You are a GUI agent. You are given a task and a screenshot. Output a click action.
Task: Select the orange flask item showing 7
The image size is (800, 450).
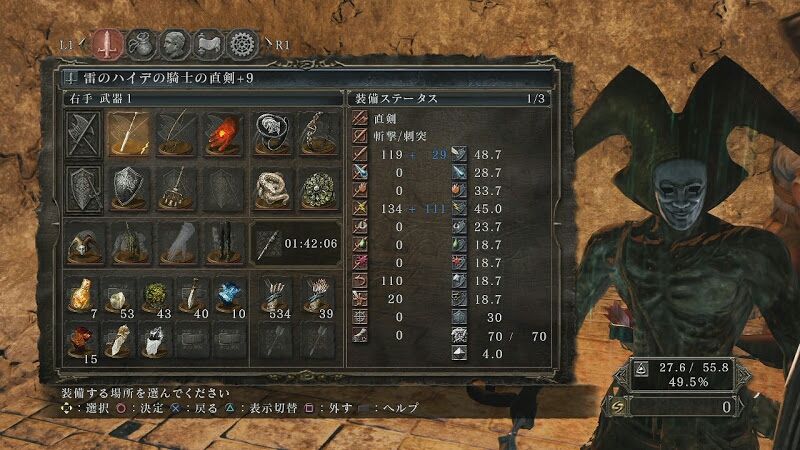(82, 298)
